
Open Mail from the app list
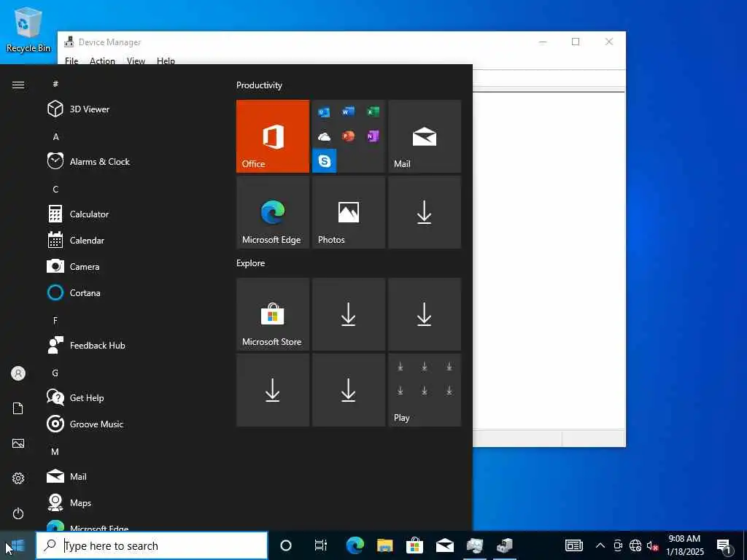(x=66, y=476)
